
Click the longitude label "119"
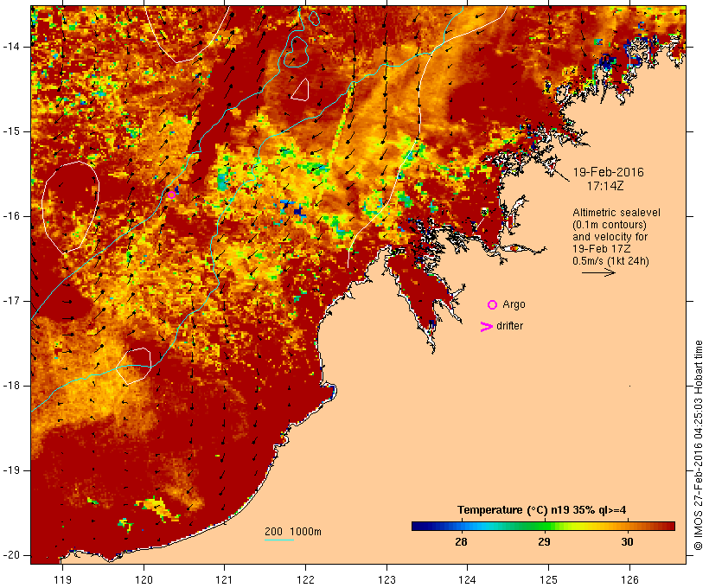pos(62,580)
